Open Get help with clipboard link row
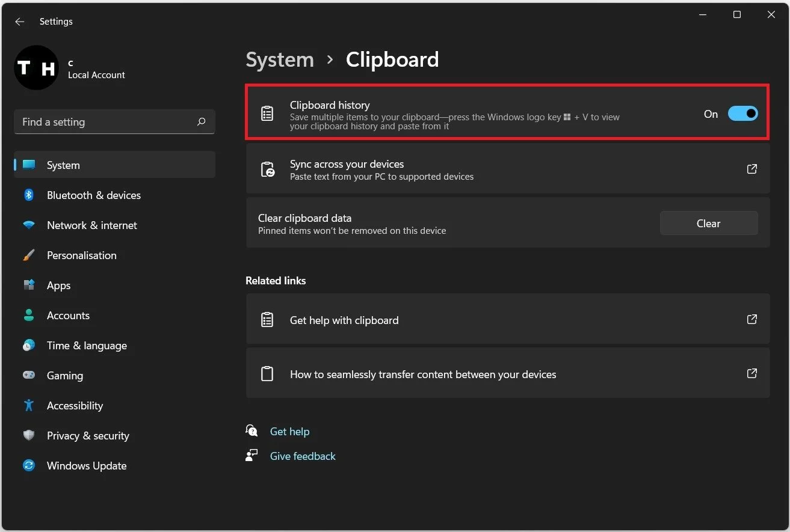Image resolution: width=790 pixels, height=532 pixels. [508, 319]
